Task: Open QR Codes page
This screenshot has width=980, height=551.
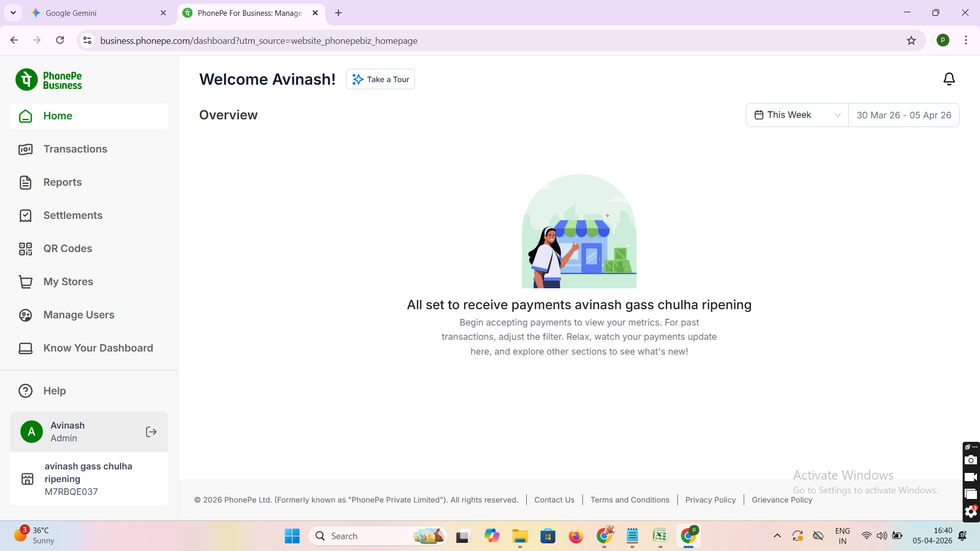Action: (89, 248)
